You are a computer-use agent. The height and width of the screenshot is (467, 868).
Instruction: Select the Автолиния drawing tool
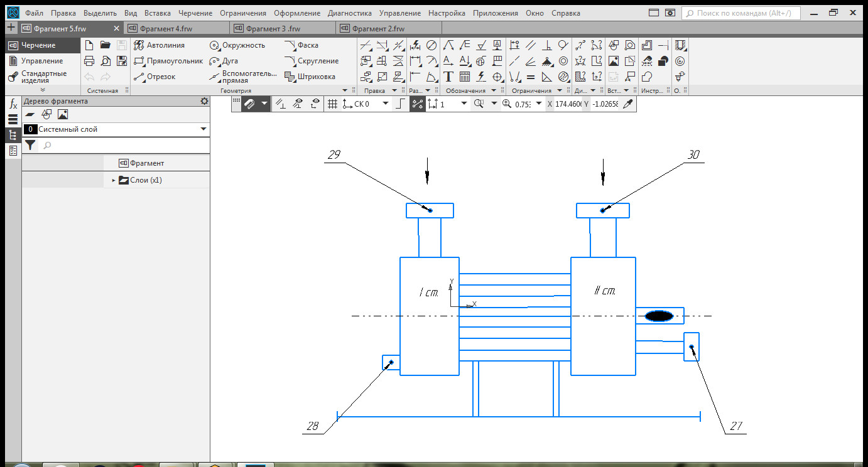coord(159,45)
